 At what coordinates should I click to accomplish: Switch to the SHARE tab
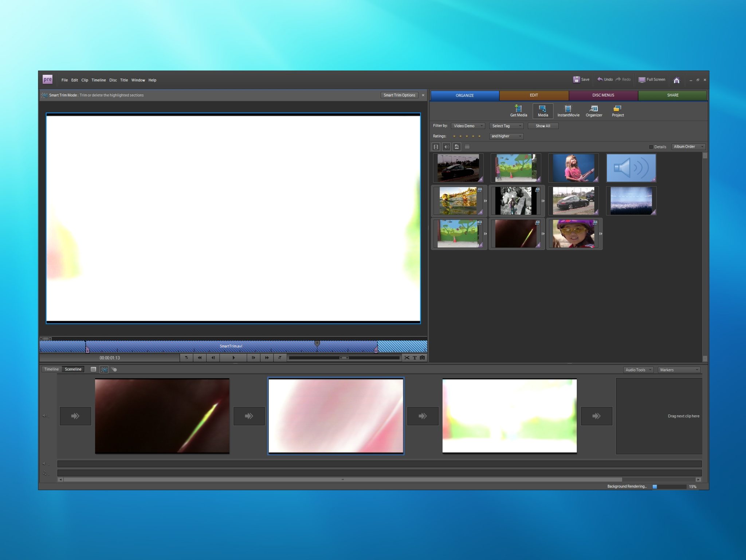[673, 95]
